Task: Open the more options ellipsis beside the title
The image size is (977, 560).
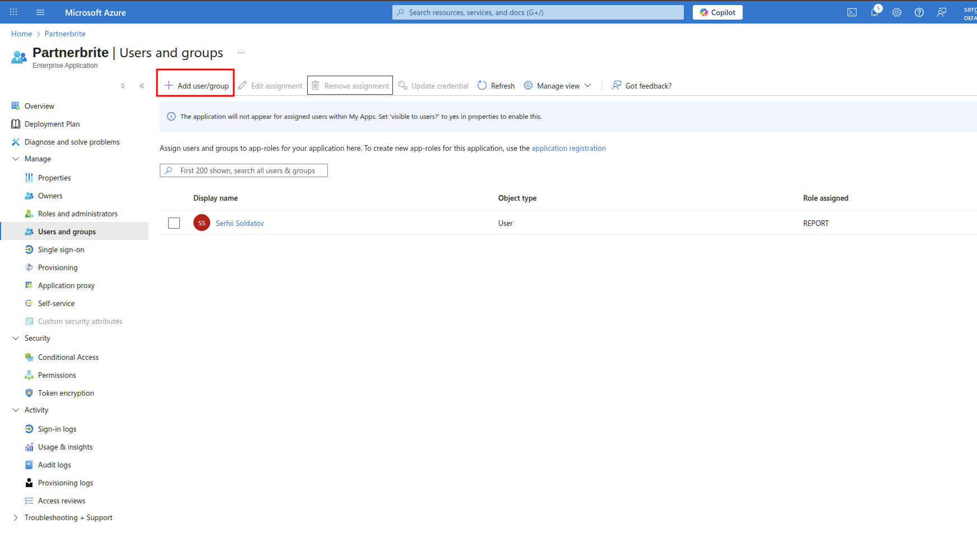Action: click(241, 53)
